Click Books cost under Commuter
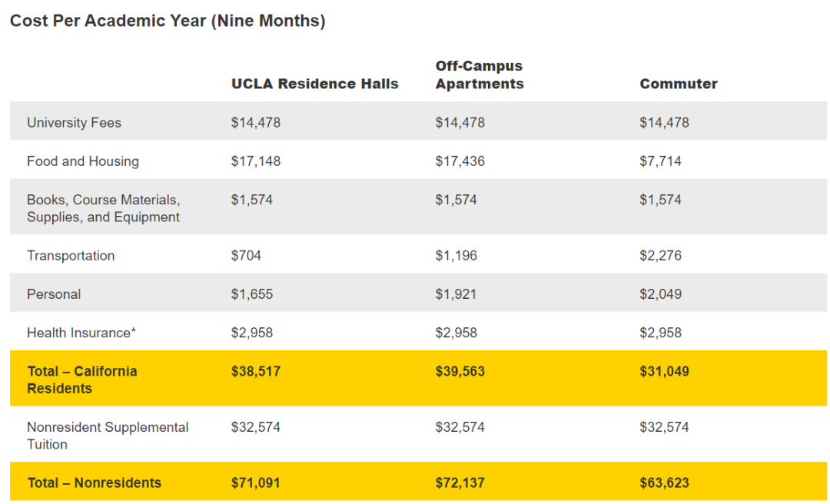Screen dimensions: 830x504 coord(661,200)
